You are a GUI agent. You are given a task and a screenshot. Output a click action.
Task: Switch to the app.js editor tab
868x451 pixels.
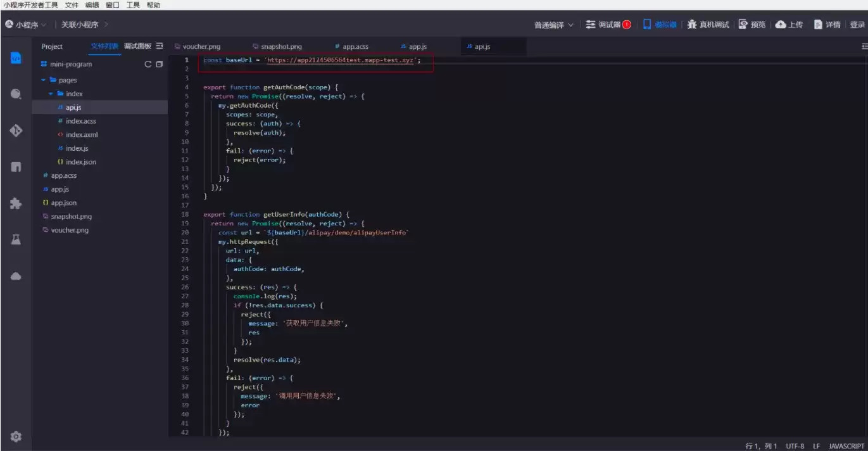(x=413, y=47)
